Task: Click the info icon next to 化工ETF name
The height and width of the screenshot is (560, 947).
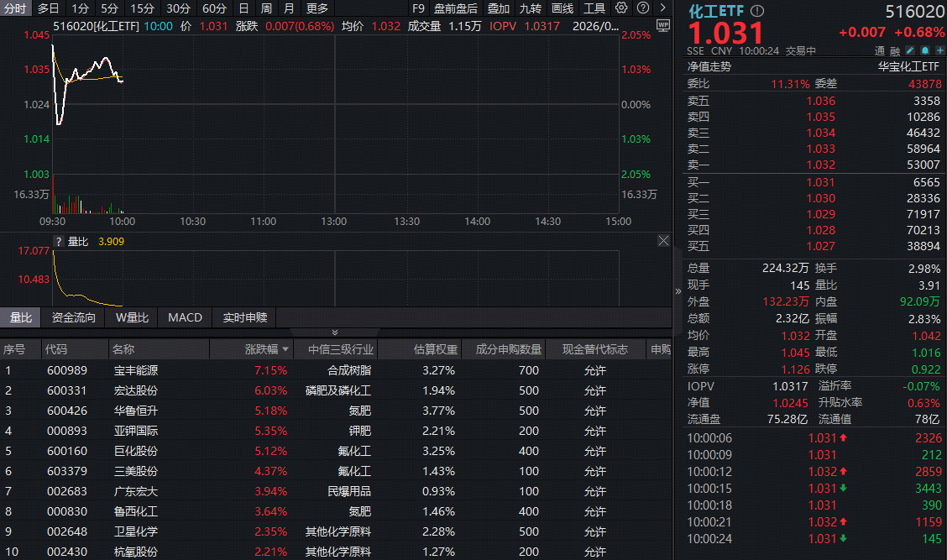Action: click(x=758, y=10)
